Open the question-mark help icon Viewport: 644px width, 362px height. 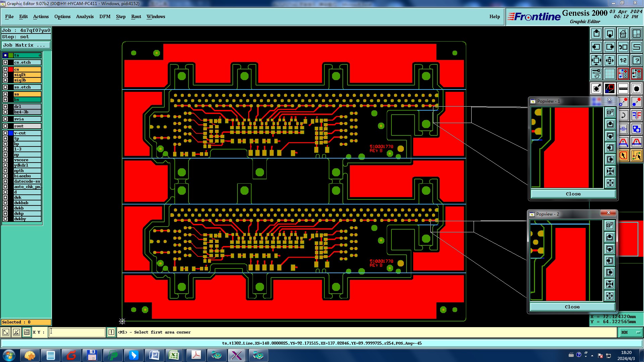pos(636,60)
